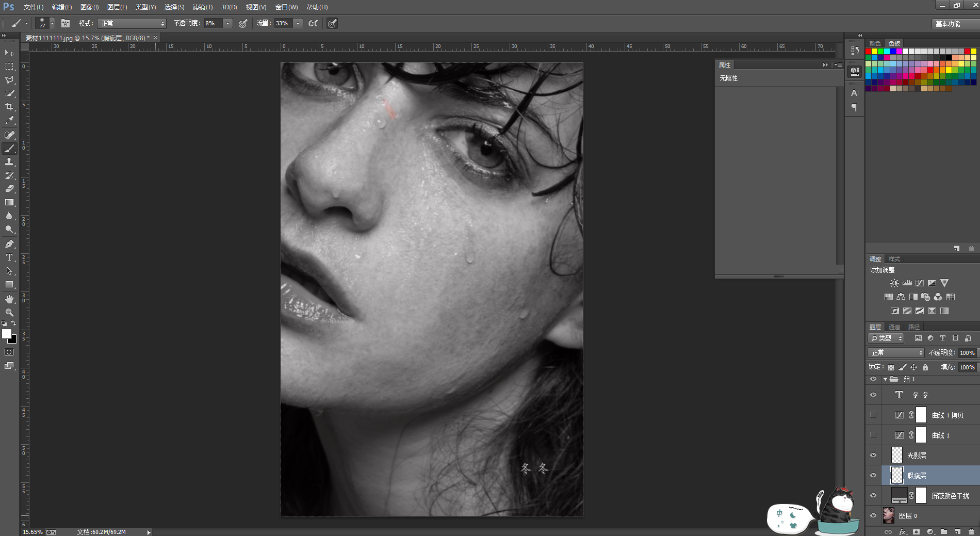Screen dimensions: 980x536
Task: Switch to the 样式 tab
Action: (x=894, y=259)
